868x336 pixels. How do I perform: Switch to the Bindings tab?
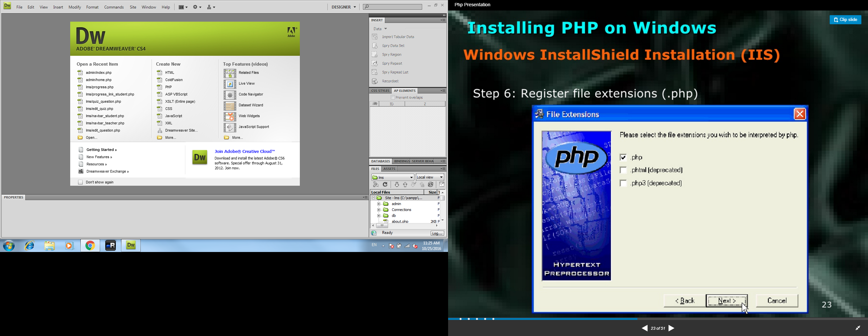click(402, 161)
